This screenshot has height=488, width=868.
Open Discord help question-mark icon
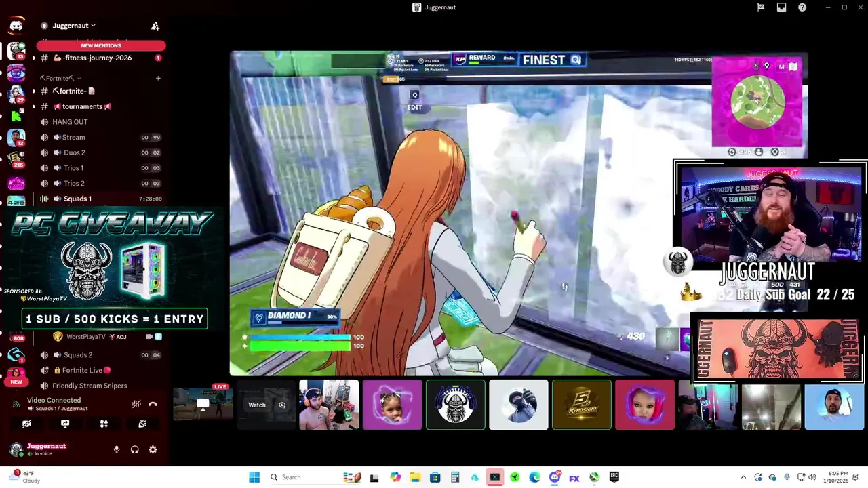click(x=802, y=7)
